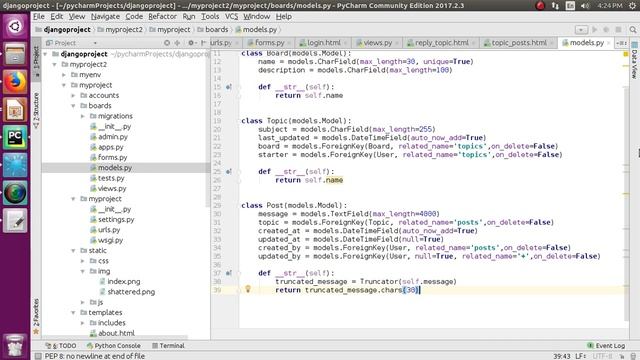Open the VCS menu
Viewport: 640px width, 360px height.
point(231,16)
